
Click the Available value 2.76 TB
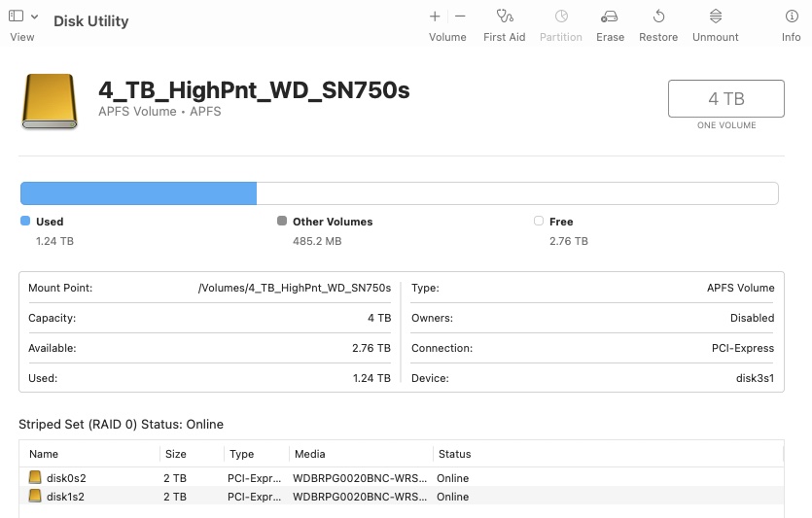371,348
